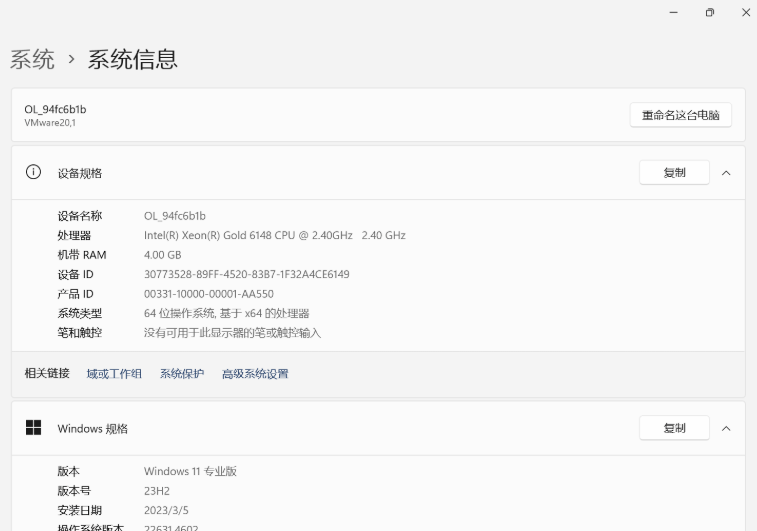
Task: Click the 产品 ID label
Action: pyautogui.click(x=75, y=294)
